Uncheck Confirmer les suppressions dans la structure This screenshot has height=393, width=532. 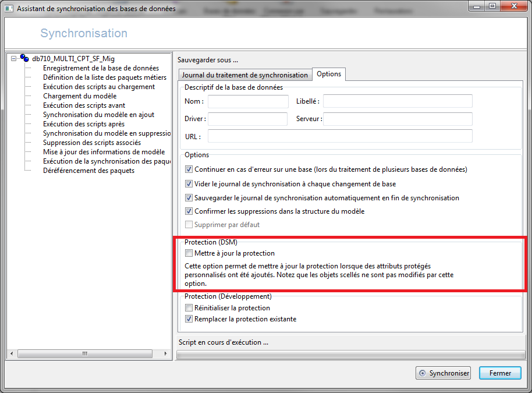(x=189, y=211)
